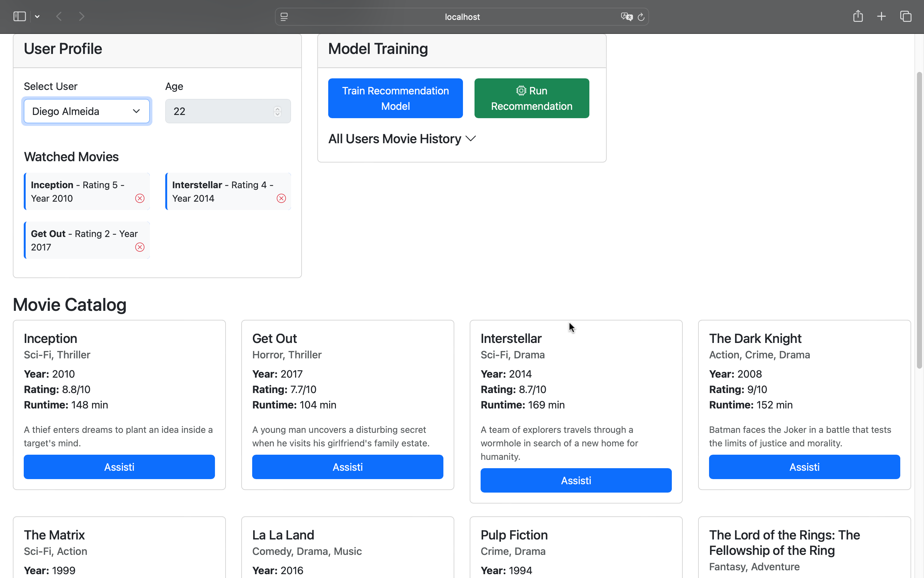Remove Interstellar from watched movies
This screenshot has height=578, width=924.
point(281,198)
